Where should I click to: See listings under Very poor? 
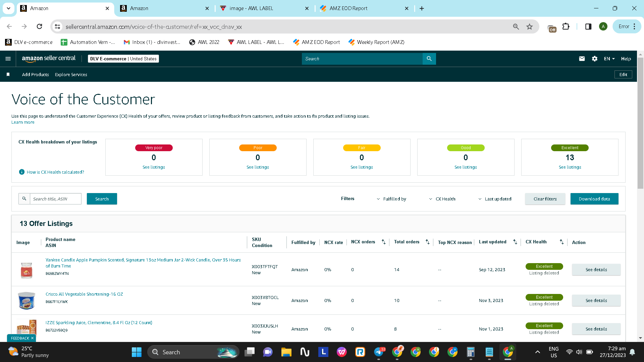pos(154,167)
